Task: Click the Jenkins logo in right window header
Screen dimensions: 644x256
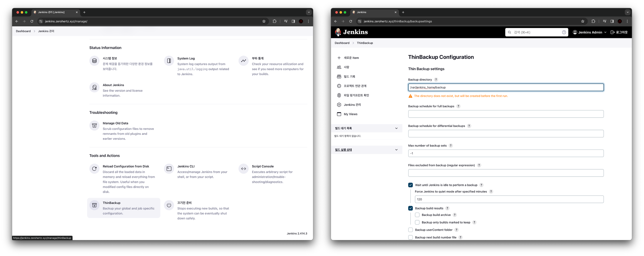Action: 351,32
